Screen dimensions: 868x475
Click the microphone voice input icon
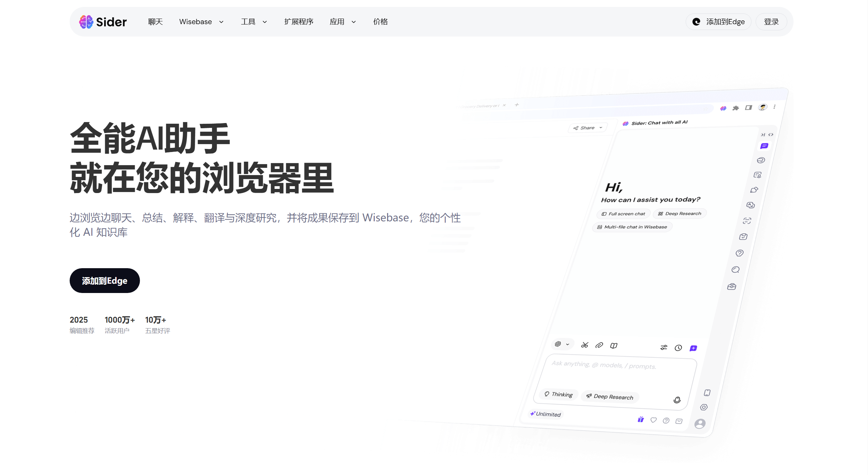point(677,400)
